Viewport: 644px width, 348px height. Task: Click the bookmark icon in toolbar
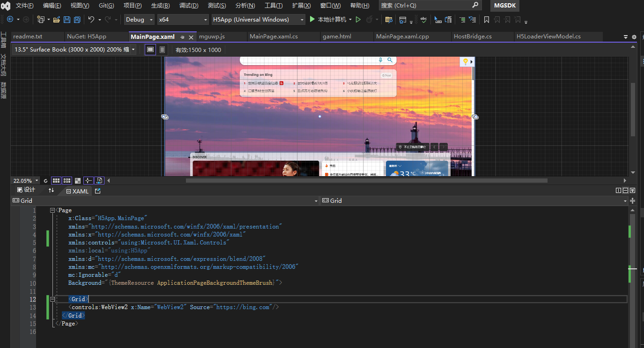point(487,20)
